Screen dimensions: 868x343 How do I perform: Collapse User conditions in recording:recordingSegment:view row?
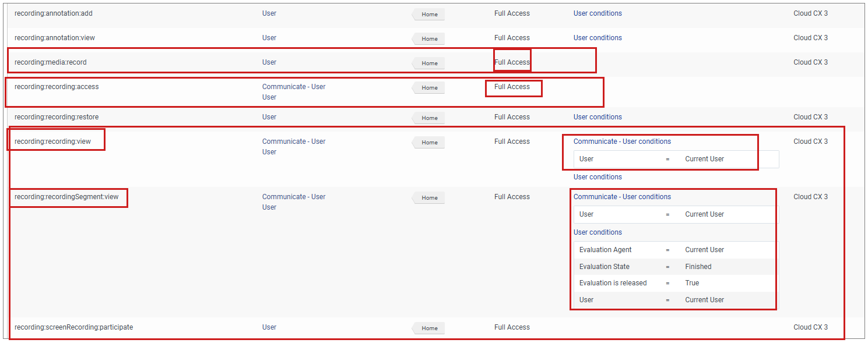(x=598, y=232)
